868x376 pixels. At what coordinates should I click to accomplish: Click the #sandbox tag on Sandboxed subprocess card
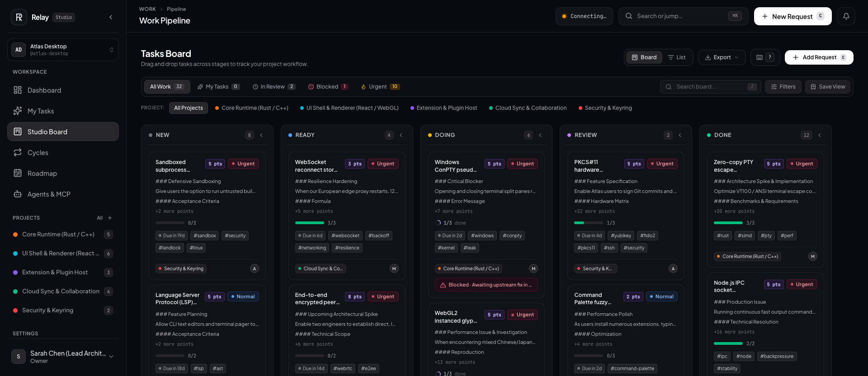tap(205, 235)
